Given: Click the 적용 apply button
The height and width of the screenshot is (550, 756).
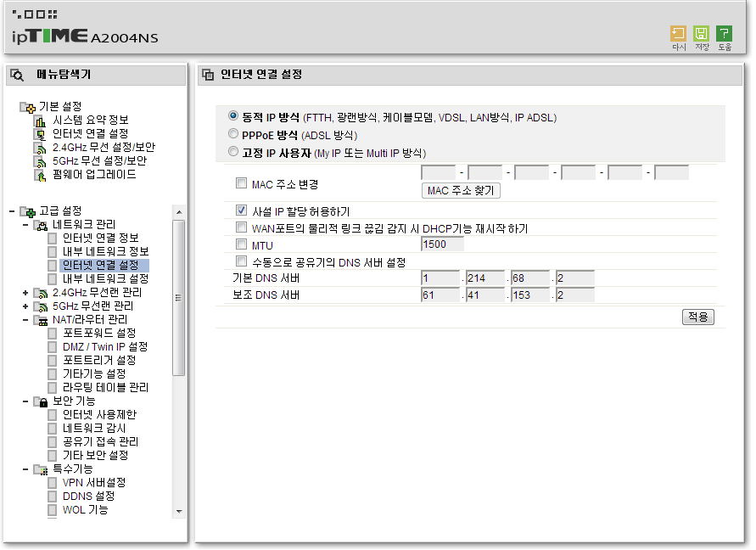Looking at the screenshot, I should [x=698, y=317].
